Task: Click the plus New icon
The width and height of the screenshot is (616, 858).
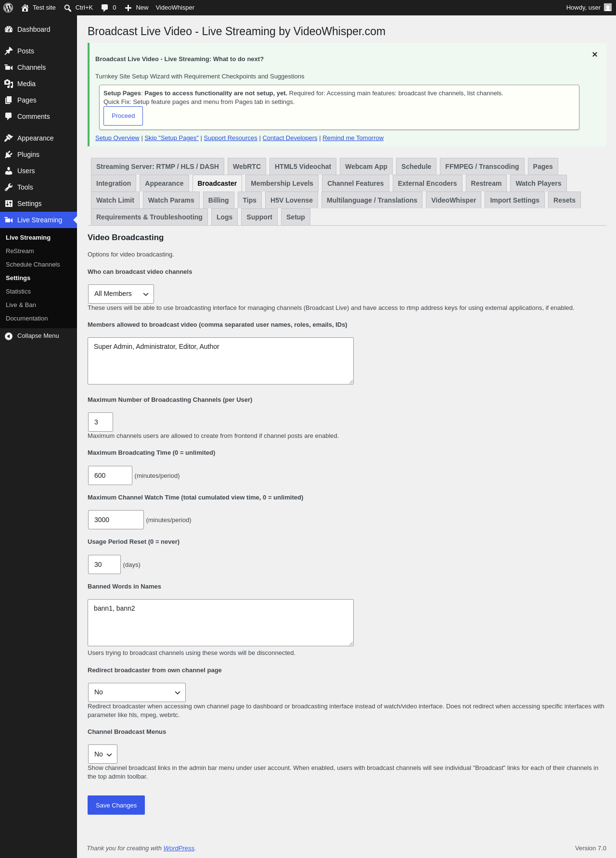Action: (x=128, y=8)
